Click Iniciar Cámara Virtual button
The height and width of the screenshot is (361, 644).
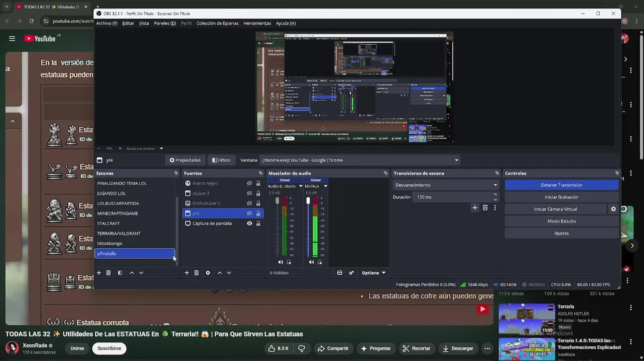[556, 209]
